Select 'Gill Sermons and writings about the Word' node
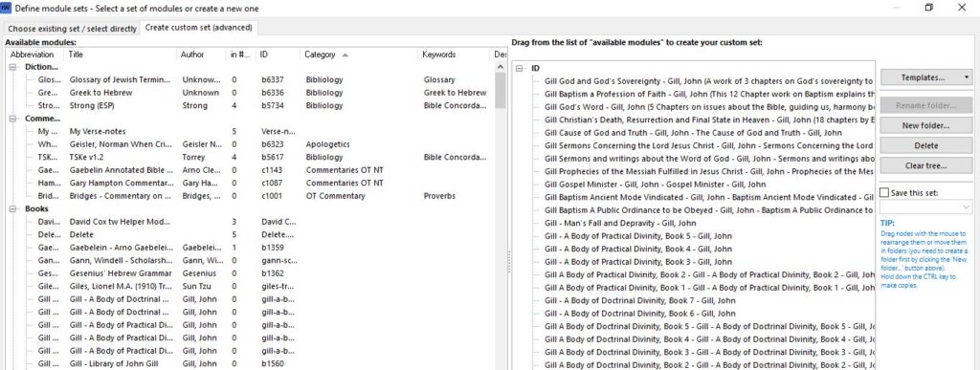The width and height of the screenshot is (980, 370). 709,159
